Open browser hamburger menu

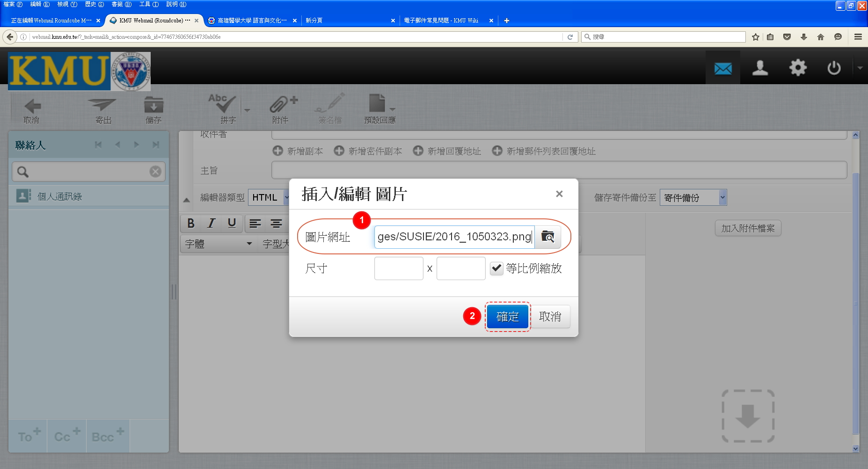858,37
